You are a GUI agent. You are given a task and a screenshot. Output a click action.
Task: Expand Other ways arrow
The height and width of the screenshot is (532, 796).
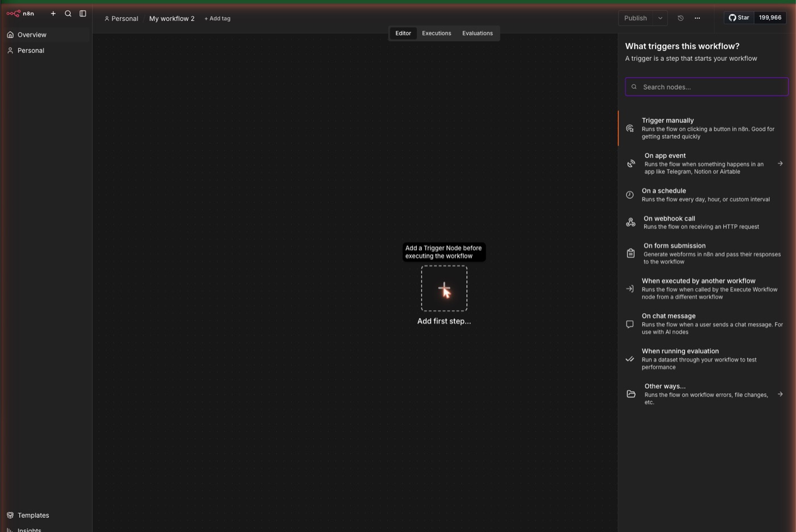coord(780,394)
